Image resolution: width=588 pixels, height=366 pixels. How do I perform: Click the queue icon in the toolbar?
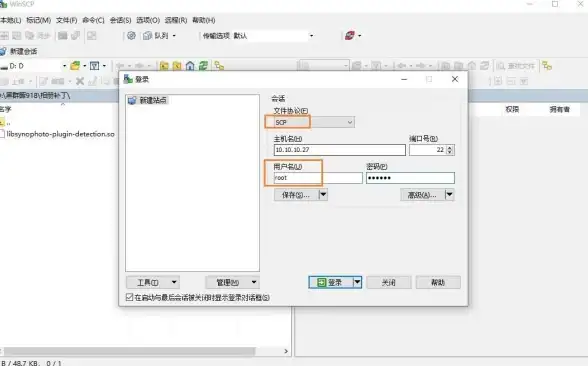(147, 36)
